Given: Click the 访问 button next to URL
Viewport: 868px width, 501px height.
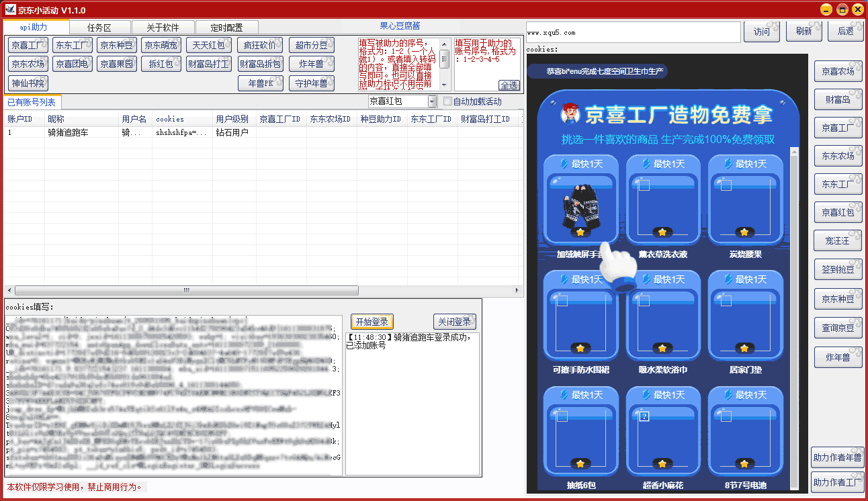Looking at the screenshot, I should coord(763,32).
